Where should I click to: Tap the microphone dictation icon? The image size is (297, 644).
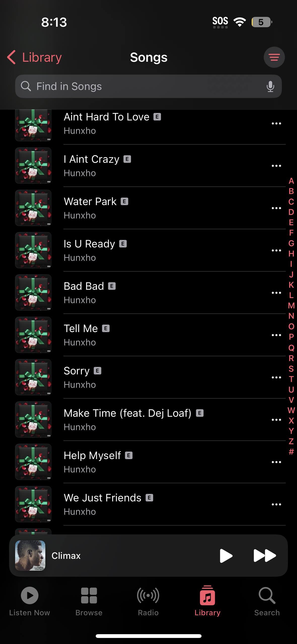tap(270, 86)
